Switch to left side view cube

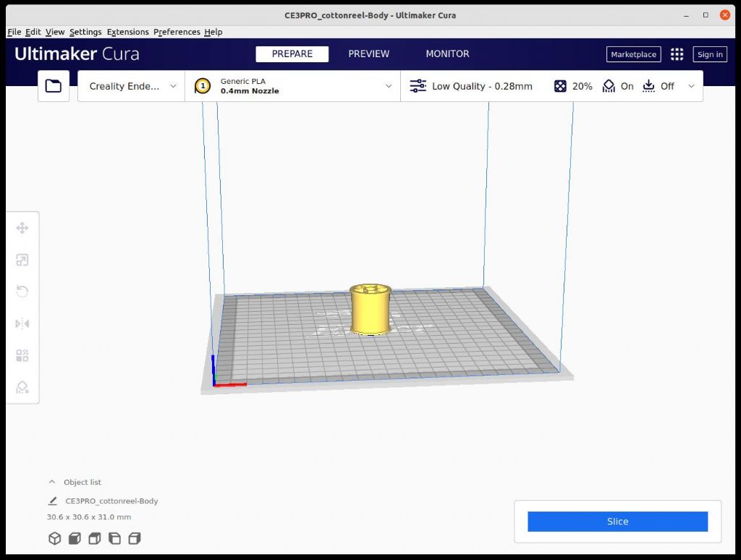[115, 538]
